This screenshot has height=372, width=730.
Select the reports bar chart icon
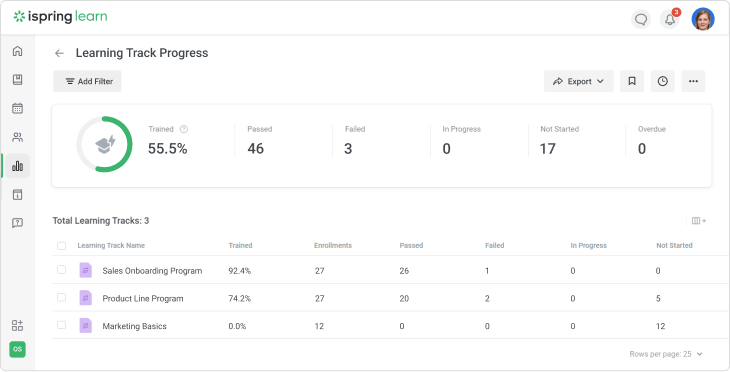(17, 166)
